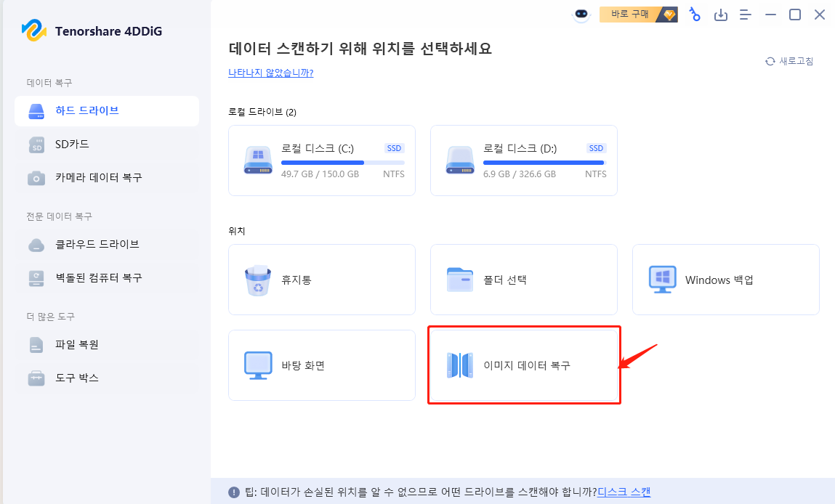Open the 폴더 선택 folder picker tile
835x504 pixels.
pyautogui.click(x=523, y=280)
